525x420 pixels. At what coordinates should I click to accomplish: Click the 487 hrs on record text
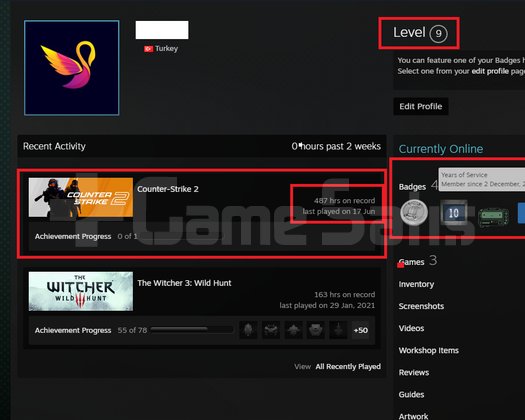click(x=345, y=201)
